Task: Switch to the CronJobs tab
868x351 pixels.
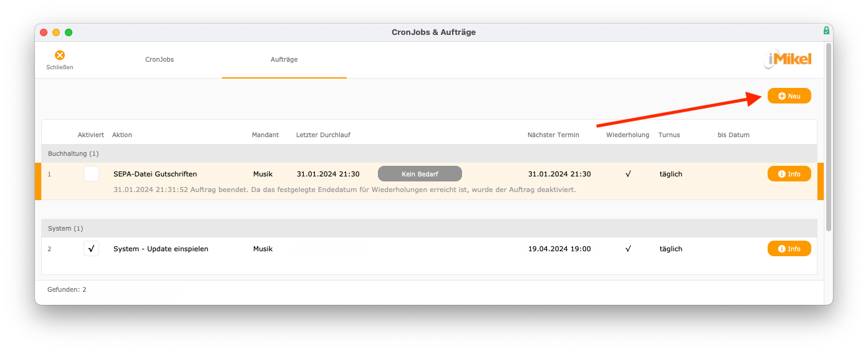Action: (160, 60)
